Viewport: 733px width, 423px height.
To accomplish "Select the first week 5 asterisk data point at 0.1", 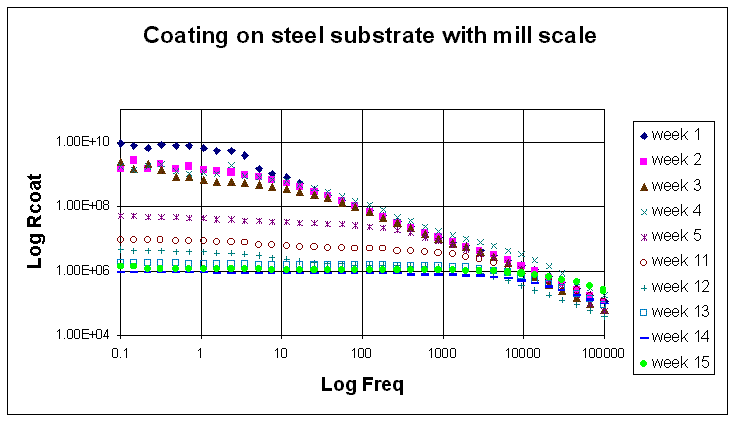I will point(121,215).
